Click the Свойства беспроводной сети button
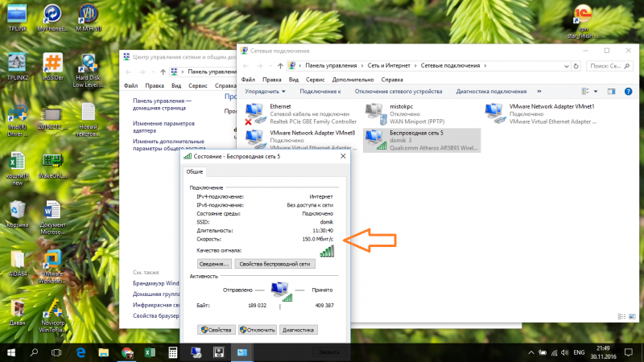Screen dimensions: 644x362 275,263
